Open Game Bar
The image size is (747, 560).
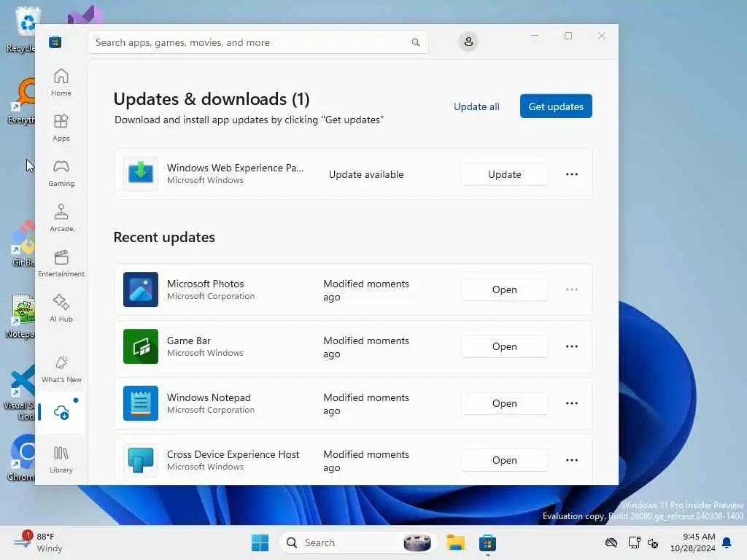(505, 346)
